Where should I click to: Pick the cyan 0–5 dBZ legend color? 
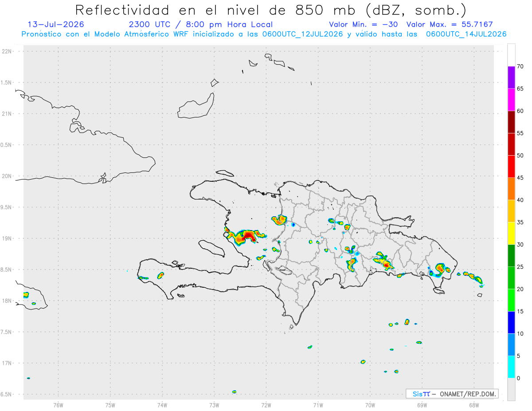click(x=511, y=367)
